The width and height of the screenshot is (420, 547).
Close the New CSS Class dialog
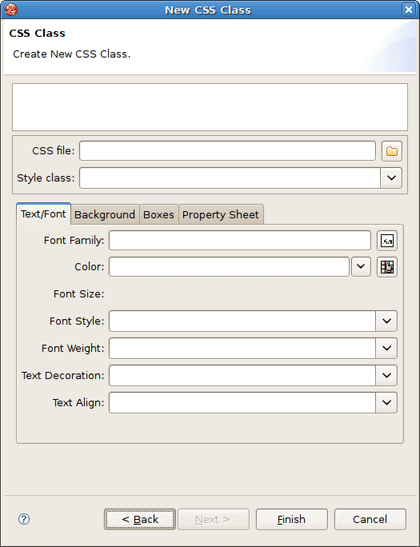[408, 9]
